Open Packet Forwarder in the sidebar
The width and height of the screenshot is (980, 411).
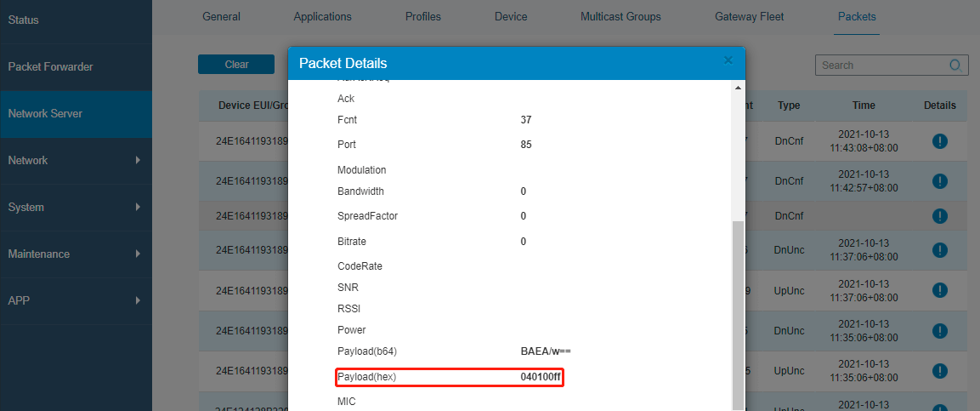pos(50,66)
